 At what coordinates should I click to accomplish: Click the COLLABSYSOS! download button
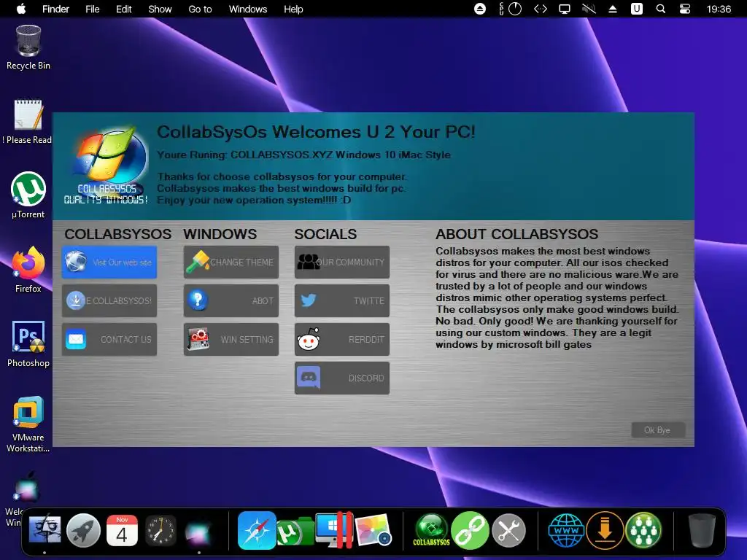pos(109,300)
